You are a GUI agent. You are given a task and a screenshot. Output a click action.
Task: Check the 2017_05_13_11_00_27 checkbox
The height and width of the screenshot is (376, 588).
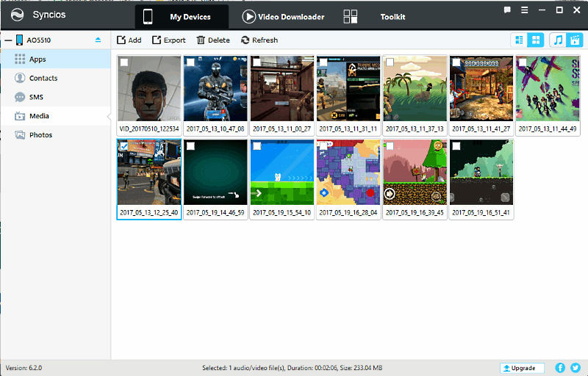(x=257, y=62)
